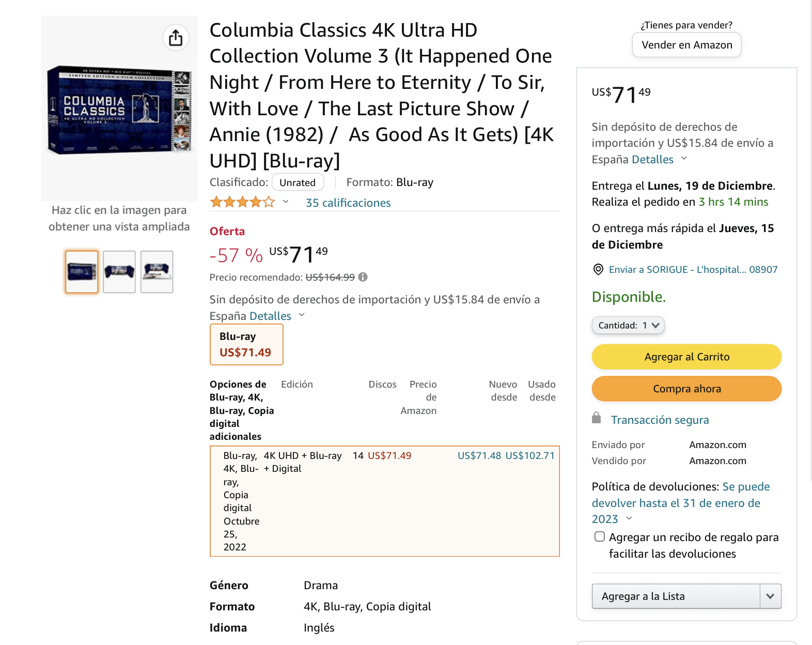Enable the gift receipt checkbox
The image size is (812, 645).
[x=599, y=536]
